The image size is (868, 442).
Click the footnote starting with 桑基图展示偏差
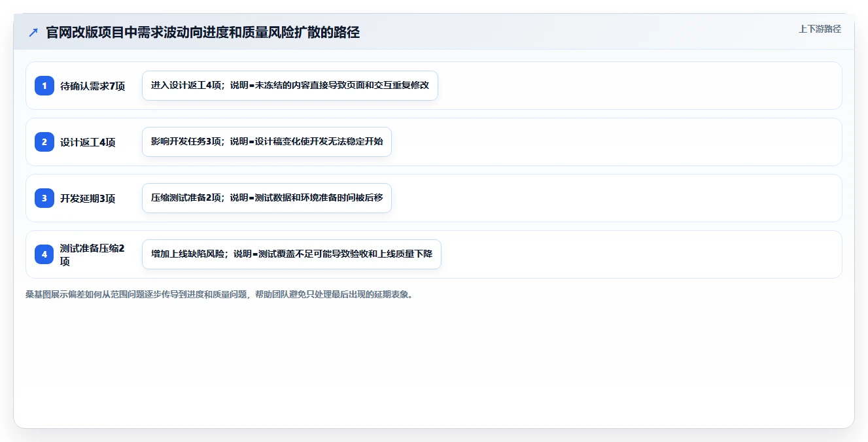219,294
